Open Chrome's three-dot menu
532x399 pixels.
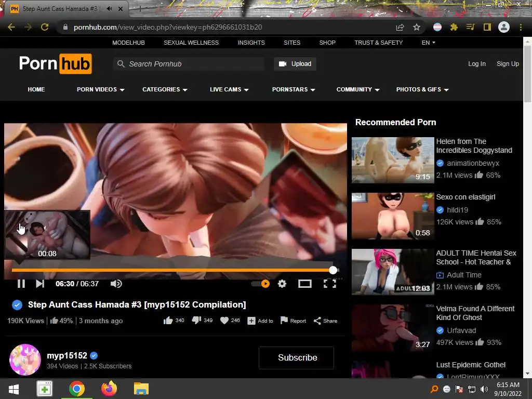(x=521, y=27)
